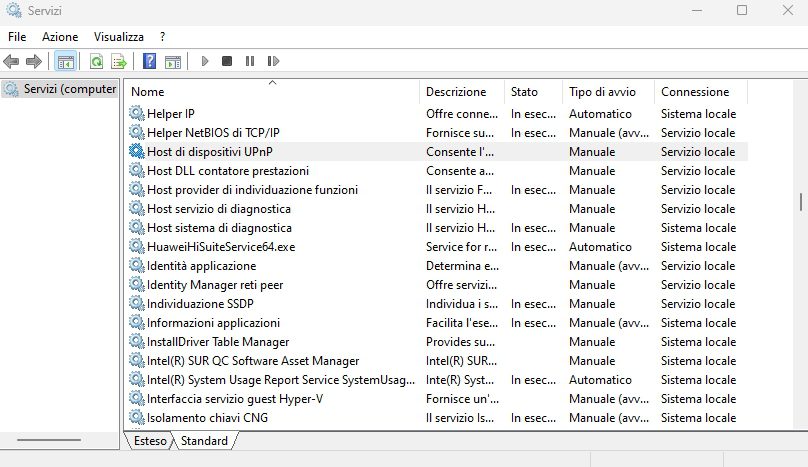Sort by the Descrizione column header
808x467 pixels.
[462, 92]
